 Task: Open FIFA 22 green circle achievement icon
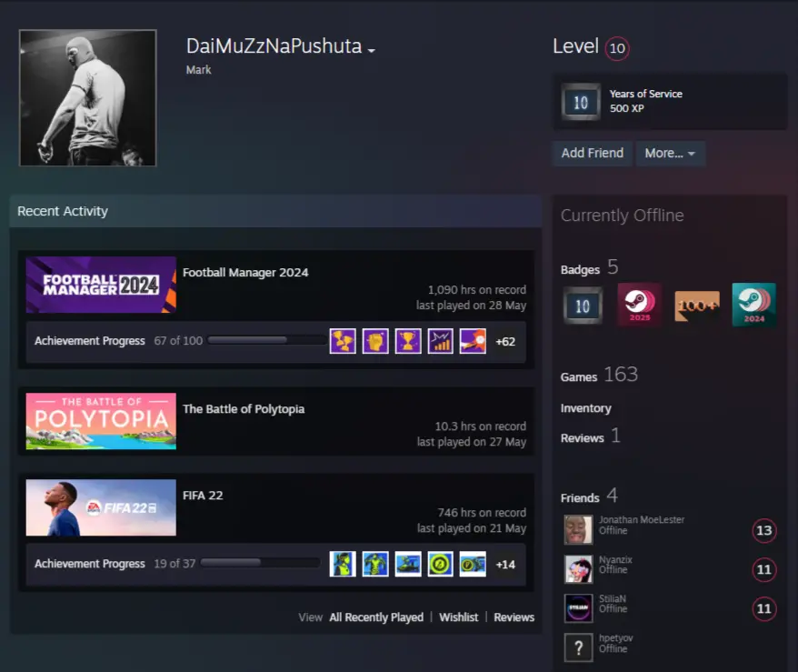point(440,564)
